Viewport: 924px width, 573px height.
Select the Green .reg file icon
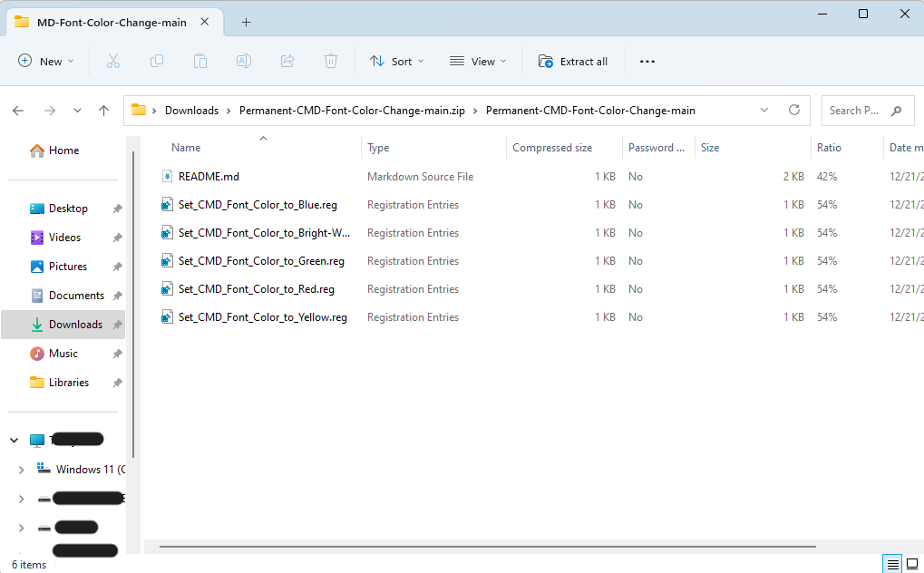pos(168,260)
